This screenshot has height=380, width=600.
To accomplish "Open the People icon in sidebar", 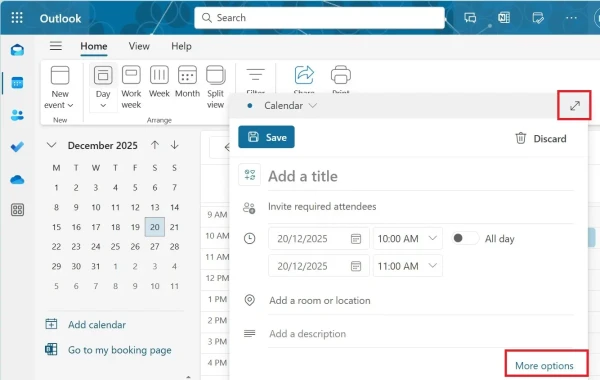I will tap(17, 115).
